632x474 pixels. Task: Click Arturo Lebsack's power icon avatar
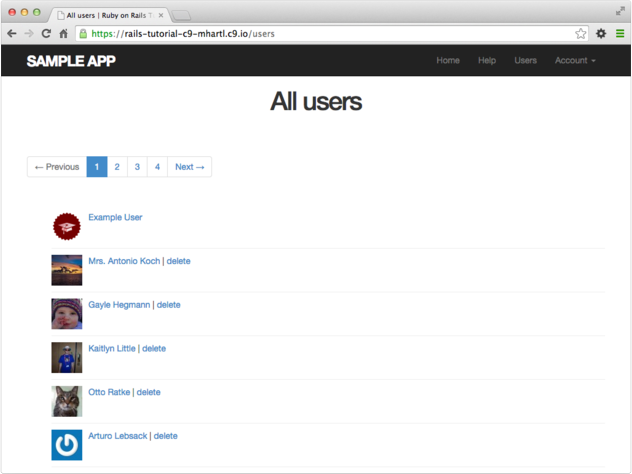(x=67, y=444)
